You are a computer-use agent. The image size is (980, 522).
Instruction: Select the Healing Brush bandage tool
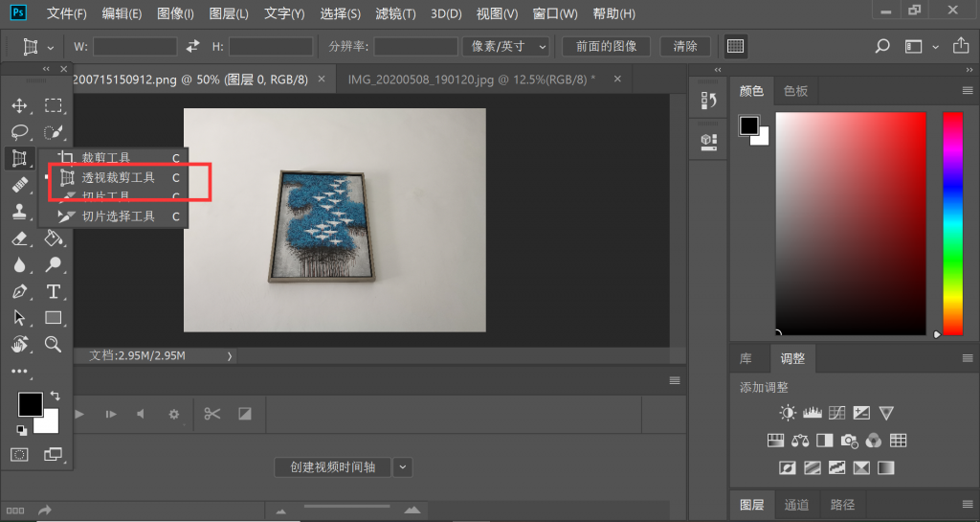[x=19, y=185]
